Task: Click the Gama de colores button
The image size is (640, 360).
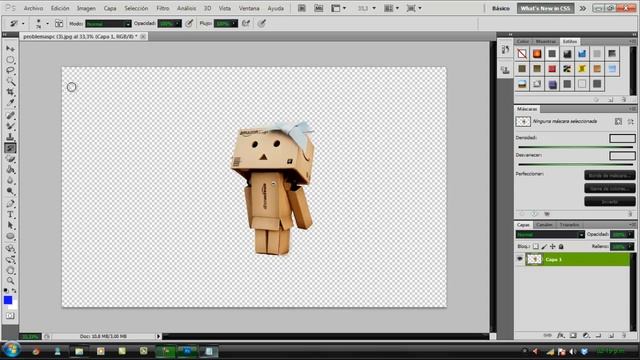Action: coord(609,189)
